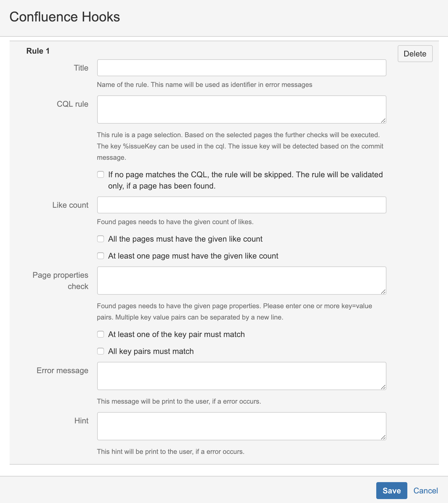Click the Confluence Hooks page title
Viewport: 448px width, 503px height.
point(65,17)
